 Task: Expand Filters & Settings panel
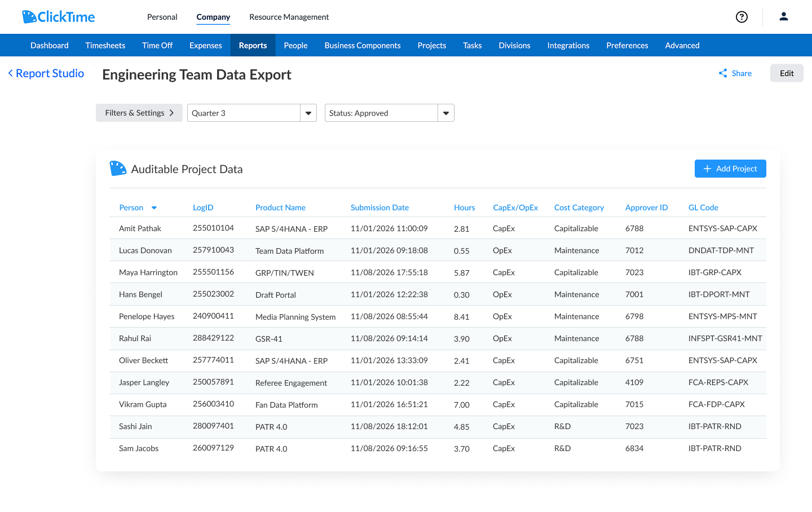[139, 113]
